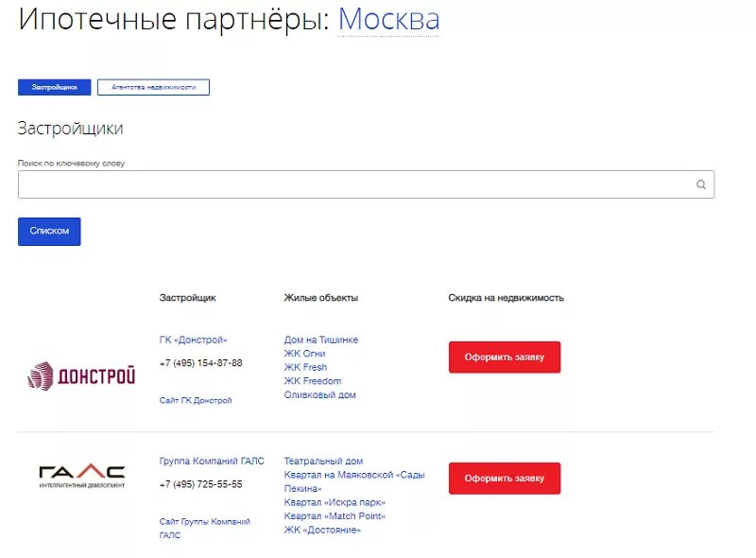Open the ЖК Fresh link

(x=305, y=367)
